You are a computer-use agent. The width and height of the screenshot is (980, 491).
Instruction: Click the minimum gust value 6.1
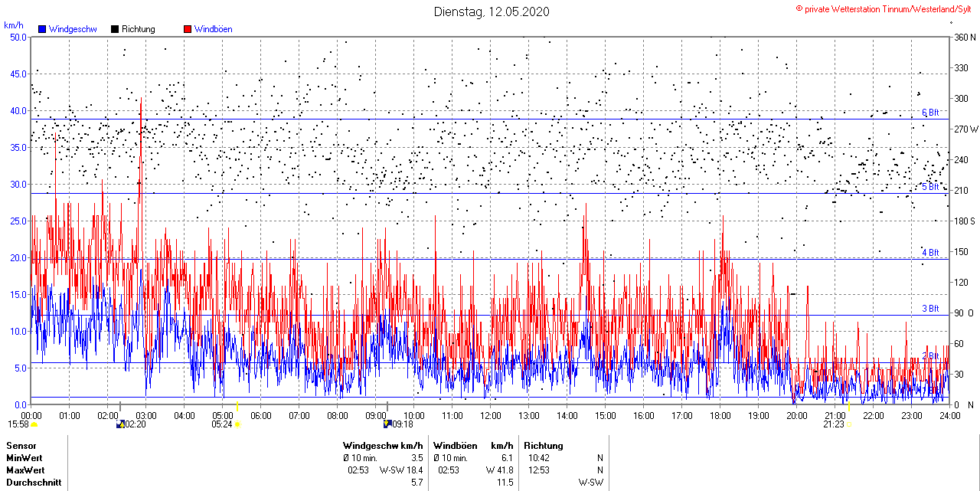506,457
